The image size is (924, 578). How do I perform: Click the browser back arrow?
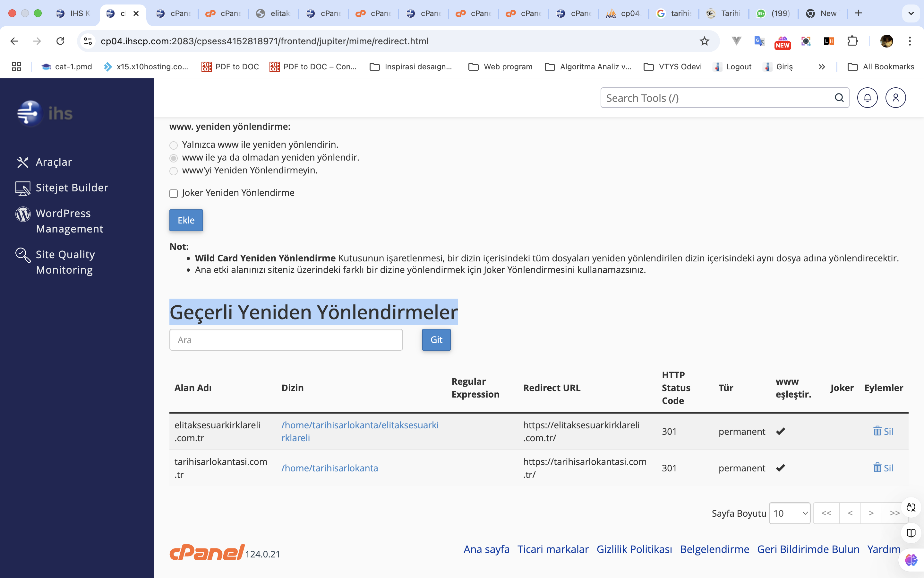tap(14, 41)
